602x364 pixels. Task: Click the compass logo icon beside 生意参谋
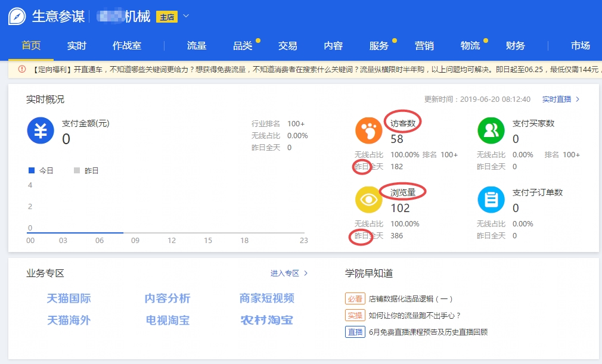coord(17,17)
